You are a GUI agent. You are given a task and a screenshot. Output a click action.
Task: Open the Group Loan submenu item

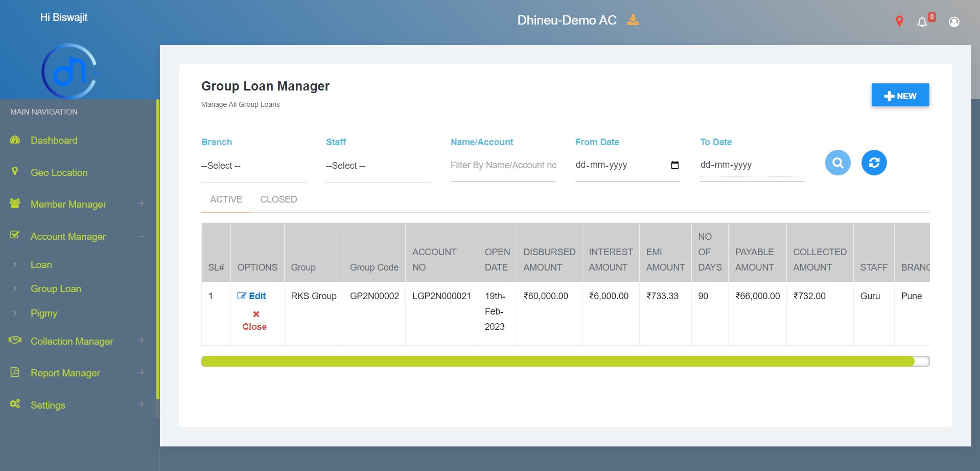[x=56, y=288]
